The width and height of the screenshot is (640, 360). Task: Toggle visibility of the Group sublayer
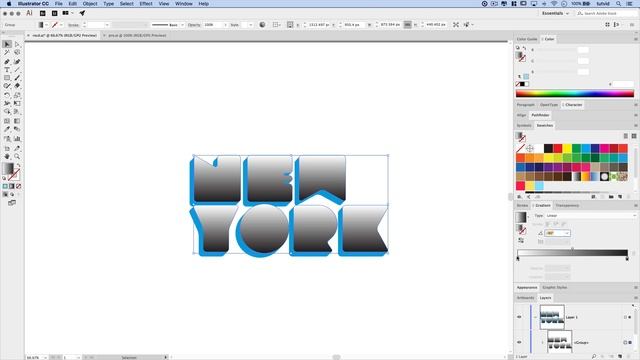pos(519,342)
